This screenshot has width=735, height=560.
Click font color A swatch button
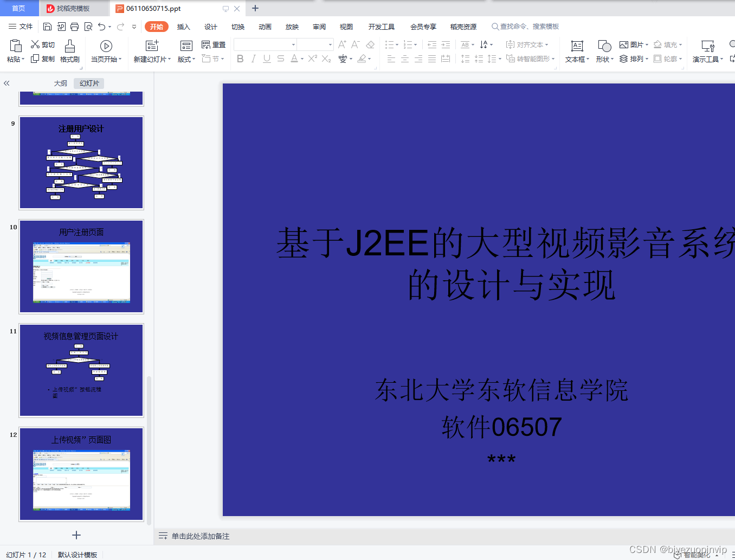294,59
